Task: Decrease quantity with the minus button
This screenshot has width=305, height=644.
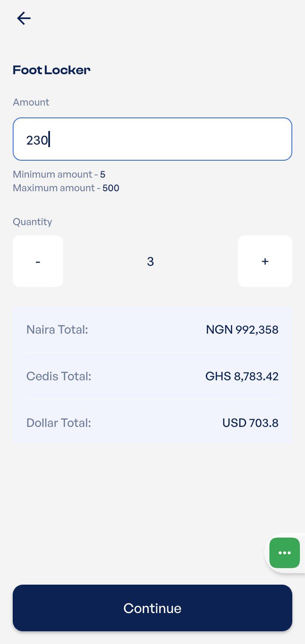Action: point(38,261)
